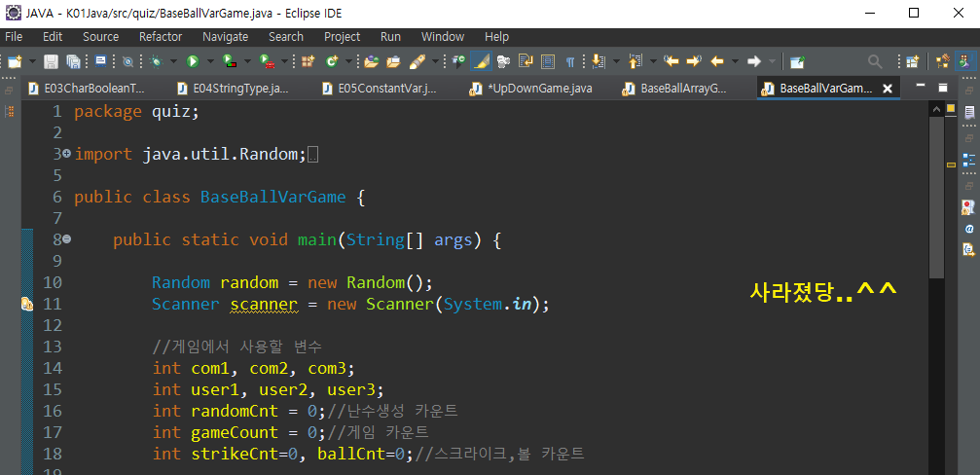This screenshot has width=980, height=475.
Task: Collapse the main method at line 8
Action: tap(67, 238)
